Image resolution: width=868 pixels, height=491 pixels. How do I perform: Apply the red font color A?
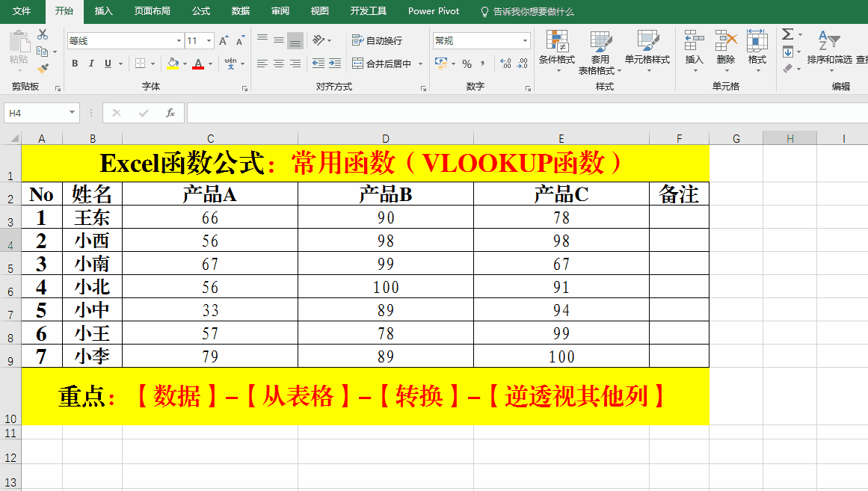(x=198, y=64)
